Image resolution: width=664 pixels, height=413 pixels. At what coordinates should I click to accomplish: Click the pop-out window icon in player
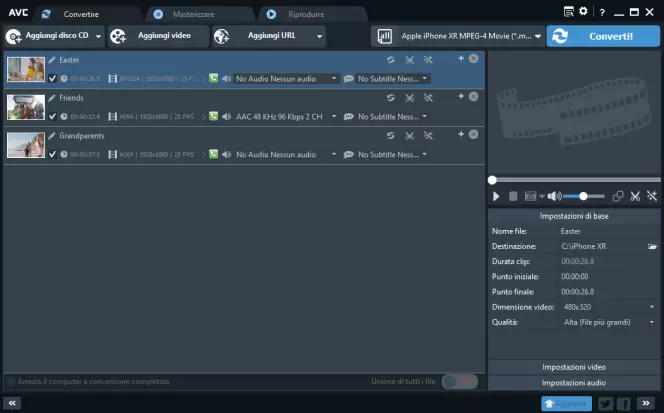[x=618, y=196]
